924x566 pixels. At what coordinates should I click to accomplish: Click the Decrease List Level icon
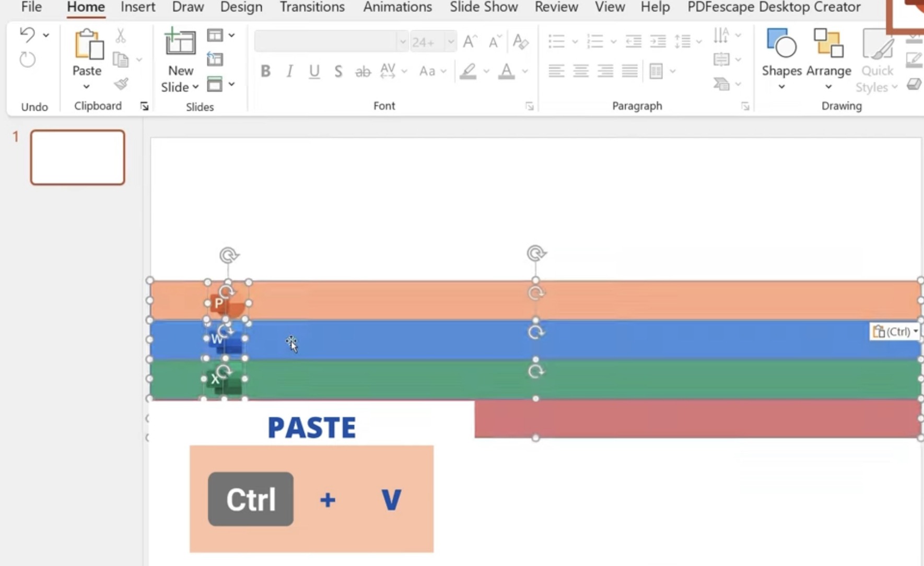pyautogui.click(x=633, y=41)
